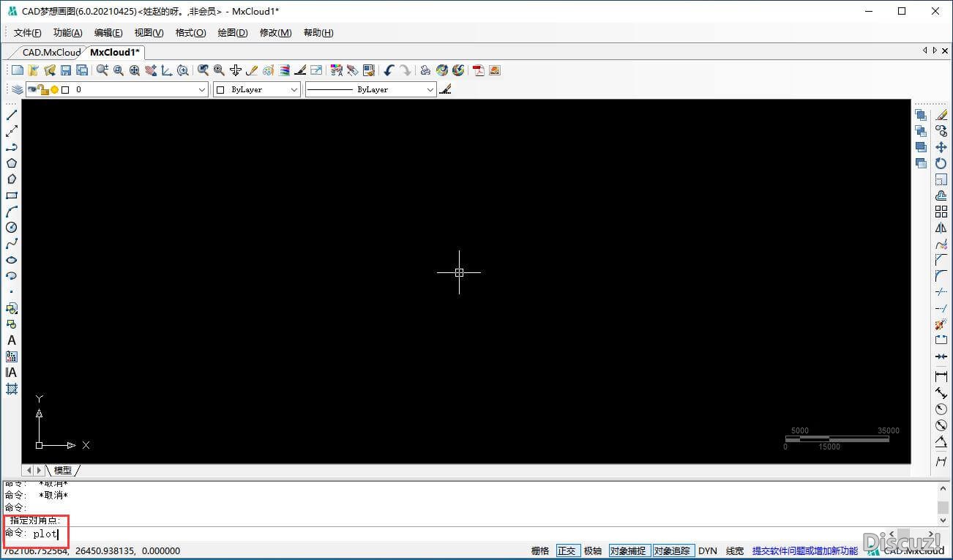This screenshot has height=560, width=953.
Task: Click the New drawing icon
Action: 18,70
